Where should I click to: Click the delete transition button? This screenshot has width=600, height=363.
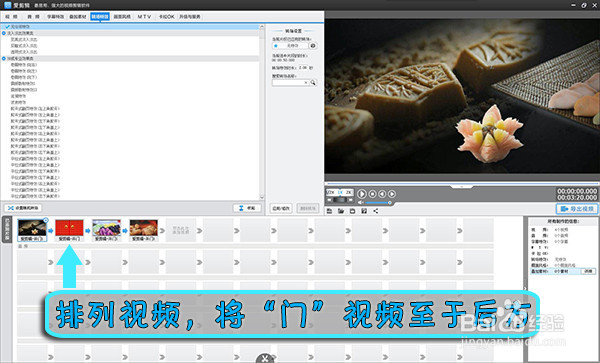tap(308, 208)
